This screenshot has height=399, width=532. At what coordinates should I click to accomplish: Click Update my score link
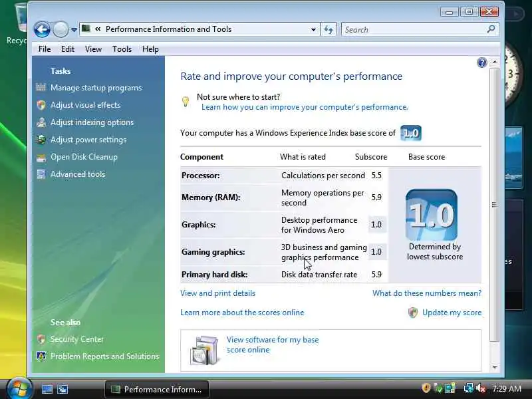click(452, 313)
